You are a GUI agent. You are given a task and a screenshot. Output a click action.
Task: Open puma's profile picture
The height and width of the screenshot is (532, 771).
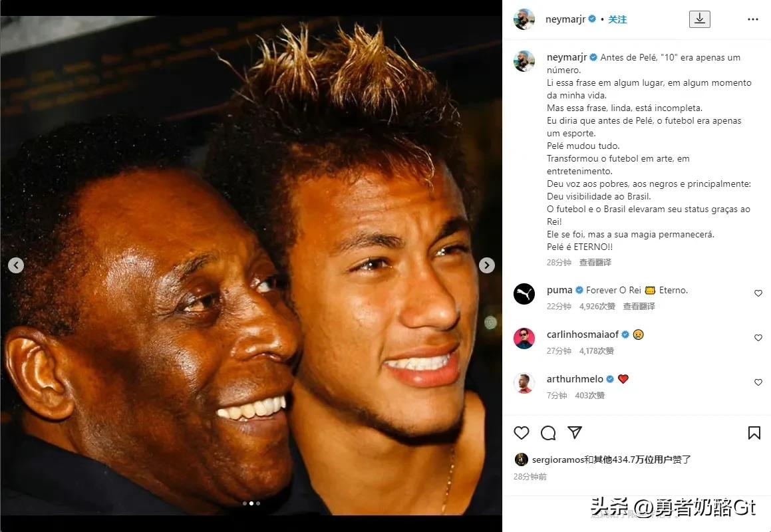524,294
